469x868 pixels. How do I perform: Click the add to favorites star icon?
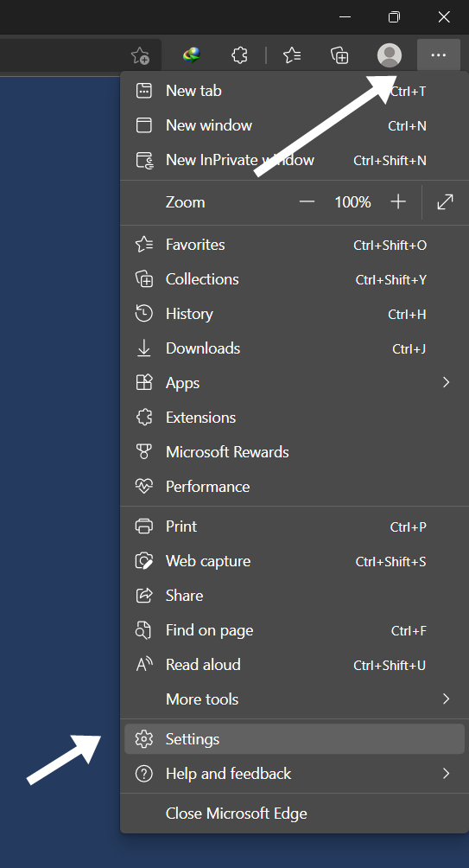click(x=141, y=55)
